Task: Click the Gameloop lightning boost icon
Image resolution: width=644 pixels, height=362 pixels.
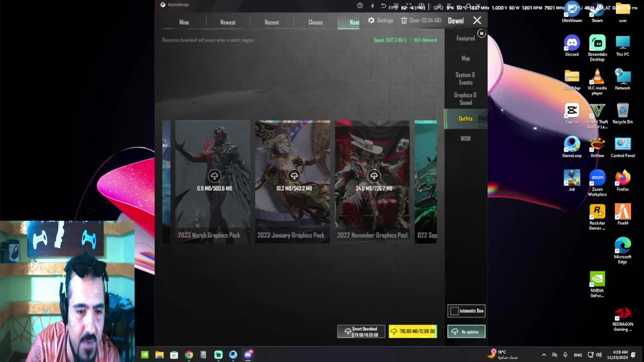Action: (x=372, y=6)
